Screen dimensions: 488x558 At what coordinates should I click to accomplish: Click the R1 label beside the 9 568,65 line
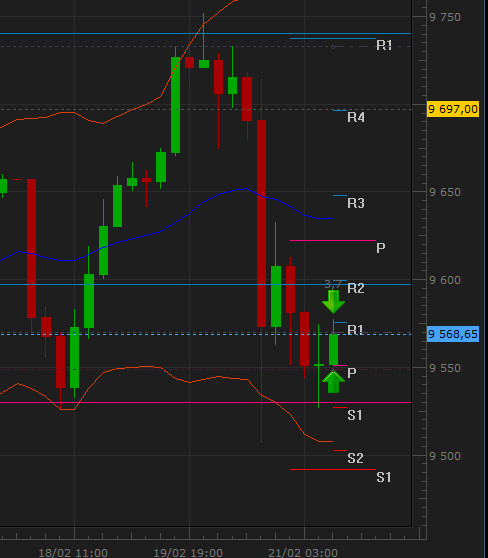coord(355,330)
